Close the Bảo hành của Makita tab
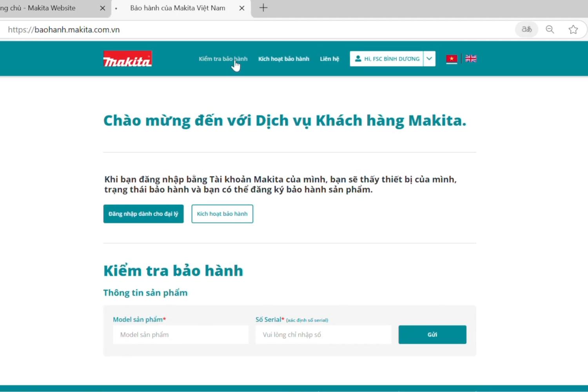Viewport: 588px width, 392px height. tap(242, 8)
